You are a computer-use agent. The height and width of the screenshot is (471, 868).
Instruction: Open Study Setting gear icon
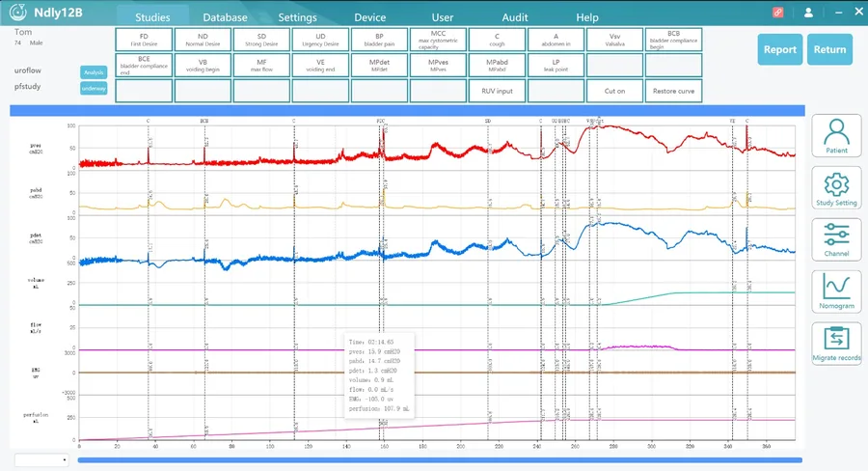pyautogui.click(x=836, y=188)
